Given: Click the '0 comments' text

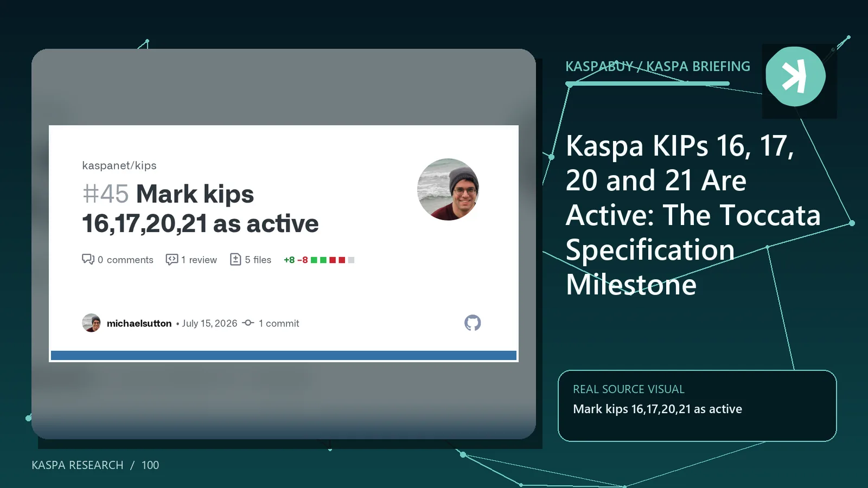Looking at the screenshot, I should 125,260.
